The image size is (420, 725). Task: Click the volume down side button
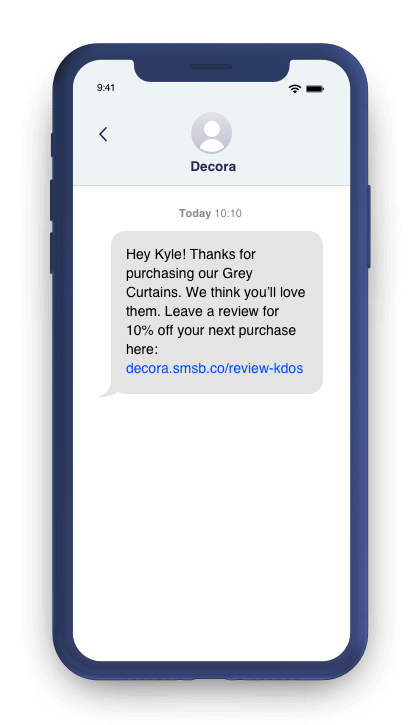point(52,252)
